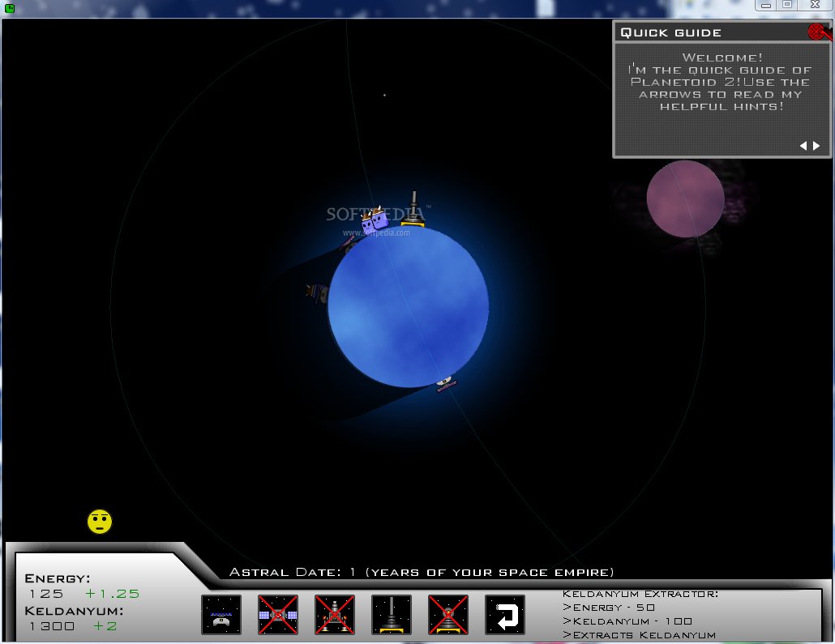Click the purple horned creatures on the planet
The image size is (835, 644).
tap(375, 219)
